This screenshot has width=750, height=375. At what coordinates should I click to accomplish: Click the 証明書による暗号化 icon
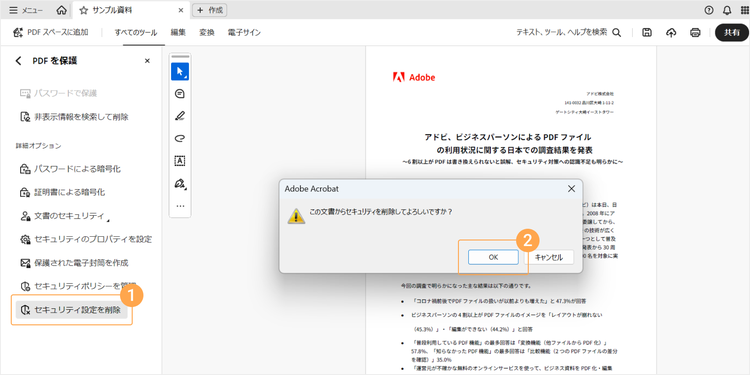click(25, 192)
